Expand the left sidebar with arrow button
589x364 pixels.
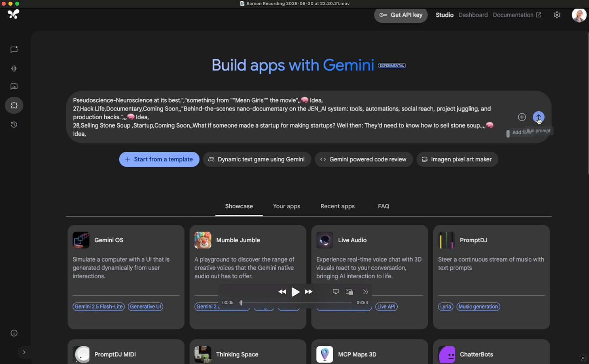coord(24,352)
